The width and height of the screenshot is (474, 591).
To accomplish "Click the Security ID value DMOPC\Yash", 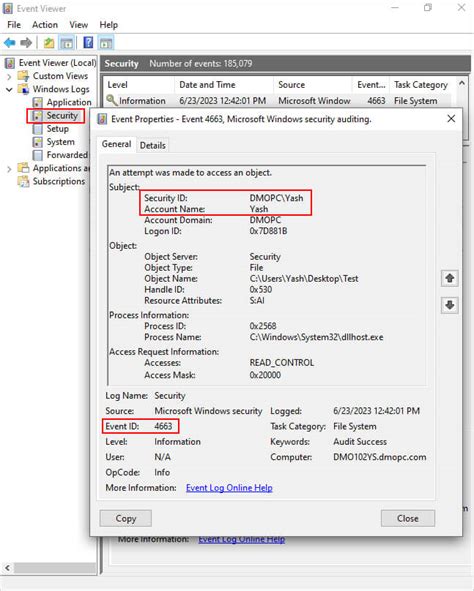I will (276, 198).
